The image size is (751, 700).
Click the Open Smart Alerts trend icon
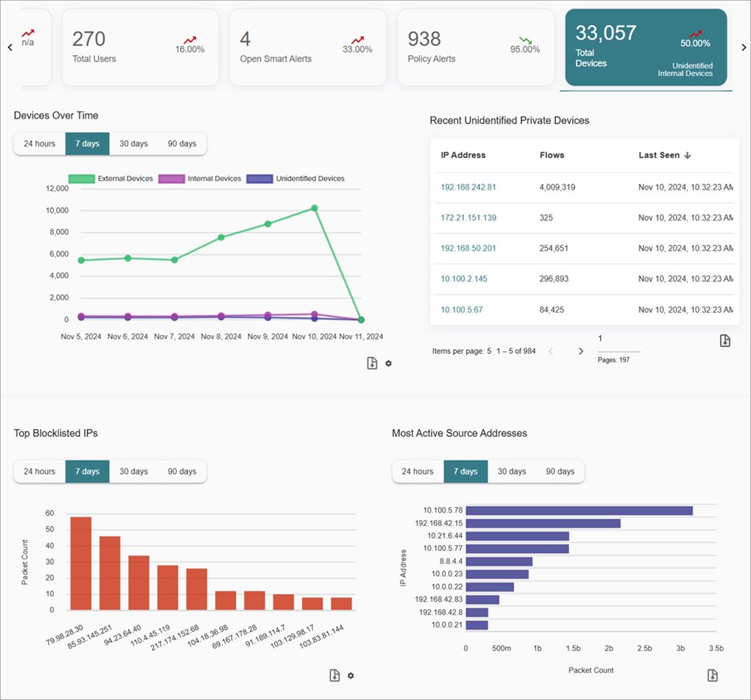click(x=357, y=40)
